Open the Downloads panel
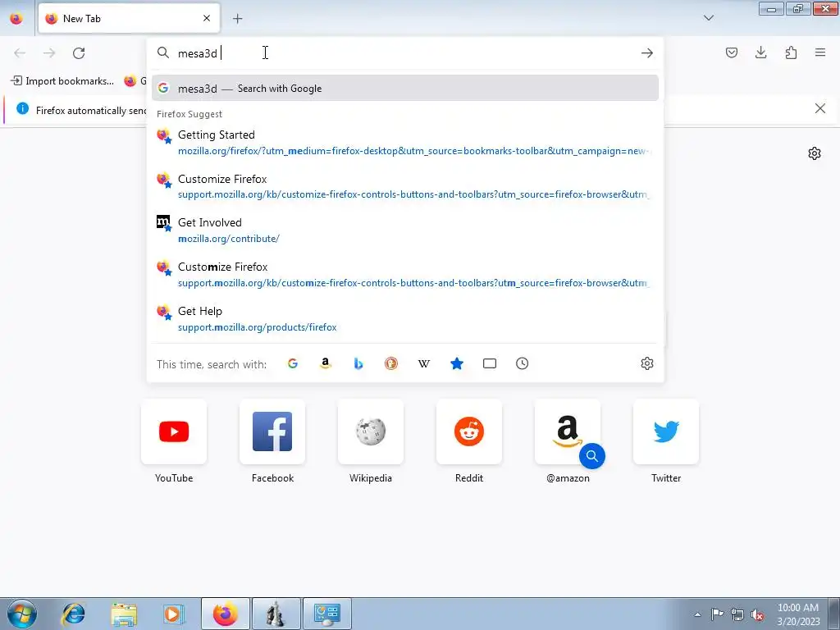840x630 pixels. coord(760,52)
